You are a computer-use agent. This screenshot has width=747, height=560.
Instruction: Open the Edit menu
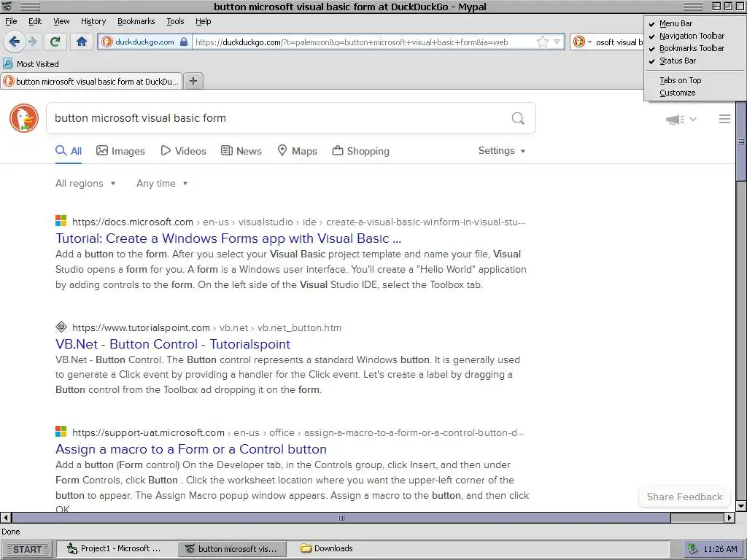pos(35,21)
